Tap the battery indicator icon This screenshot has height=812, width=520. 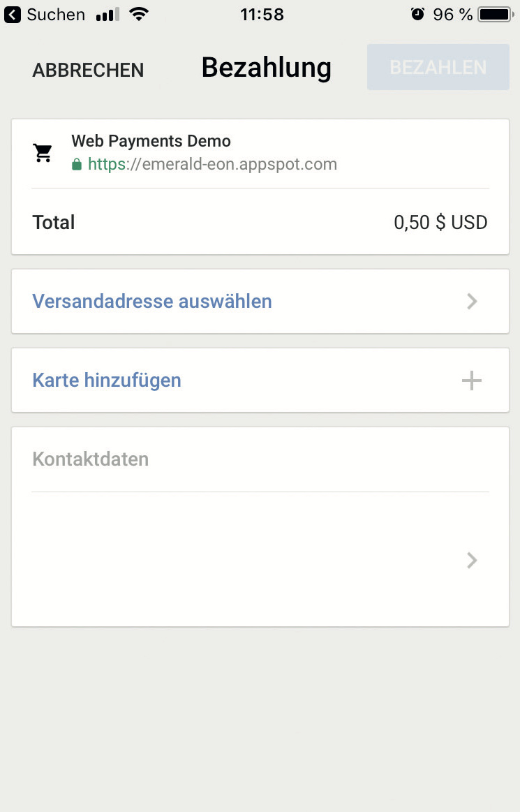pos(497,14)
